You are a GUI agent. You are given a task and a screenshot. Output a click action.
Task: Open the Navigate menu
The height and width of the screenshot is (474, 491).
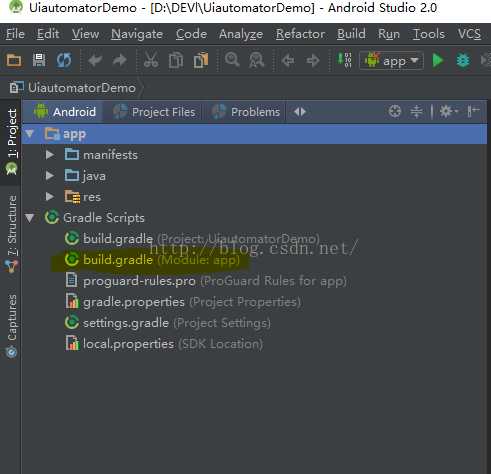tap(137, 34)
